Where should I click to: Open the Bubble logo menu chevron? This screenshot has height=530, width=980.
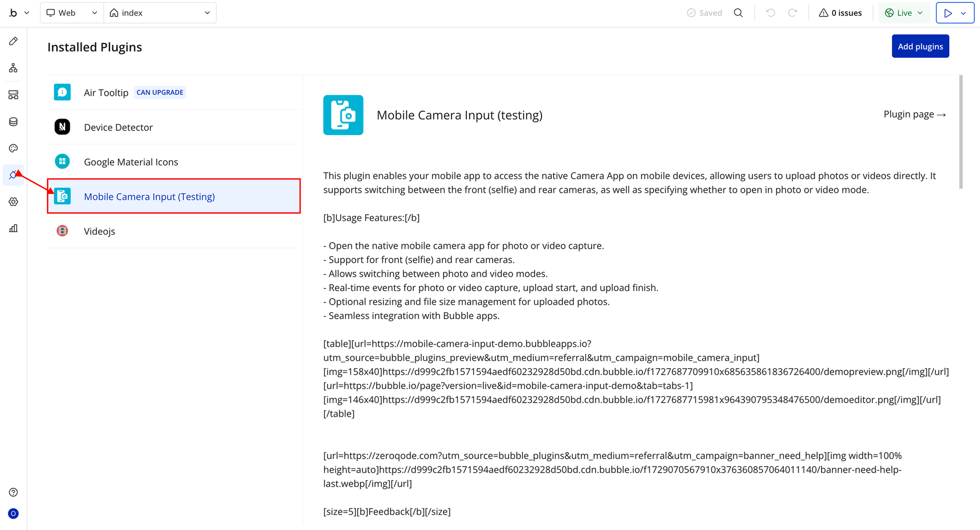pos(26,13)
